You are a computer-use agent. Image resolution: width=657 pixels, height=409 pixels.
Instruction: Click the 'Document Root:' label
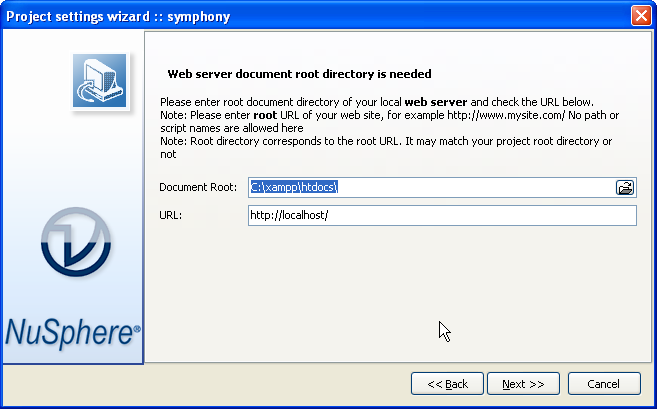[197, 187]
